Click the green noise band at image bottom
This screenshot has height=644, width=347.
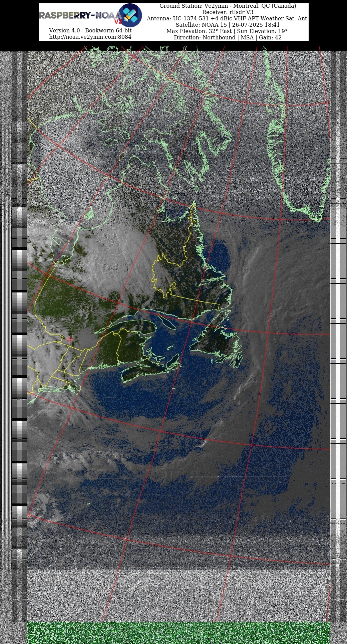[x=179, y=633]
